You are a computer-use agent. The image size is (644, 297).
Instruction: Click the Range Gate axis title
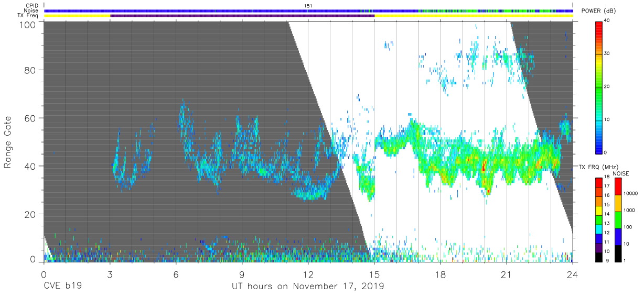pos(8,141)
